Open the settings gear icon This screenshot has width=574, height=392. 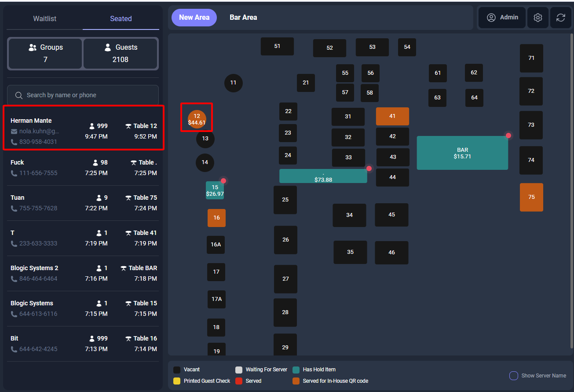[537, 18]
